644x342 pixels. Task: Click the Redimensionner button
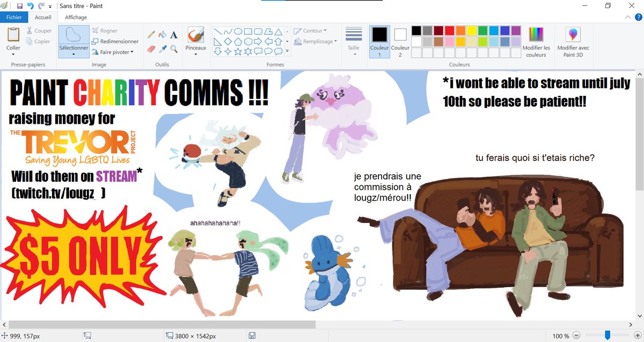pos(115,41)
